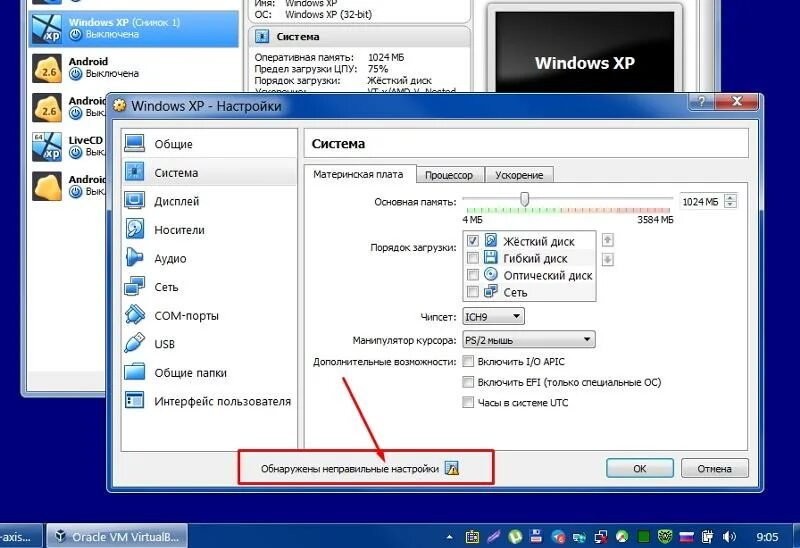Click the Оптический диск CD icon

(x=491, y=275)
